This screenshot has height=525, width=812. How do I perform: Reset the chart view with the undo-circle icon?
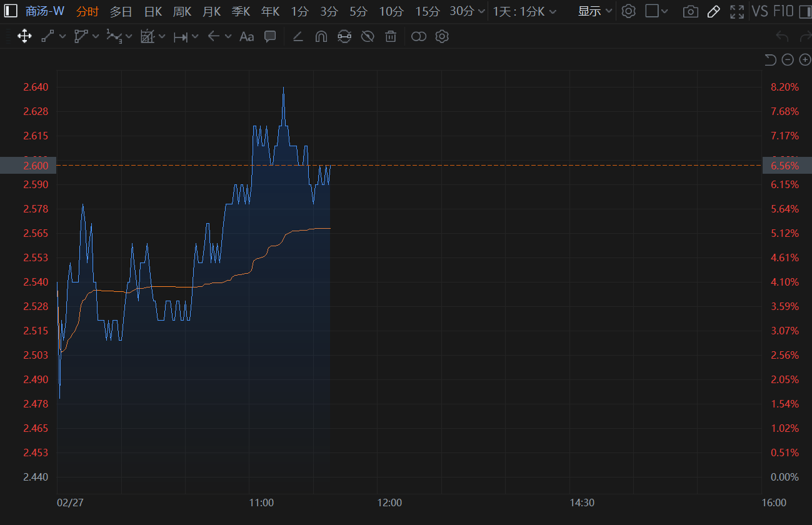click(770, 59)
